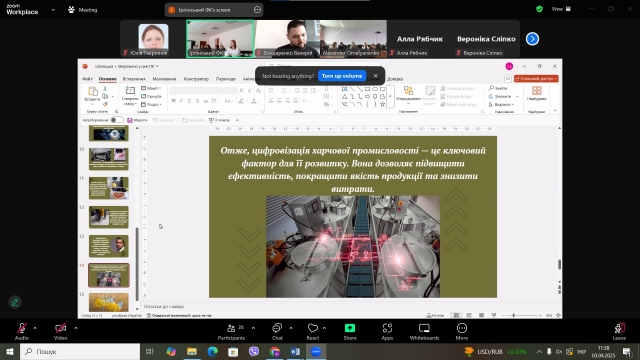Open the Довідка ribbon tab
The image size is (640, 360).
(x=395, y=79)
